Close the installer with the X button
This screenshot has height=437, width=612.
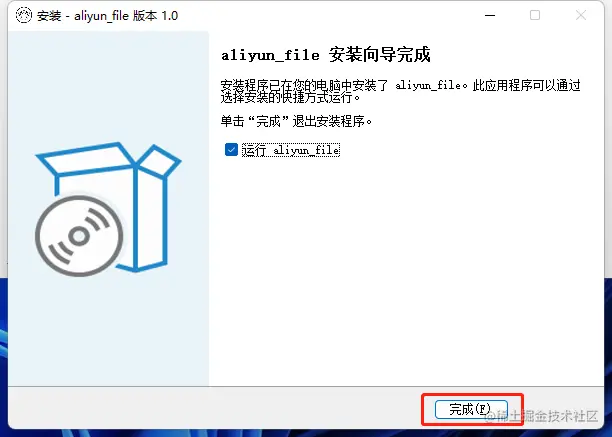click(x=581, y=16)
